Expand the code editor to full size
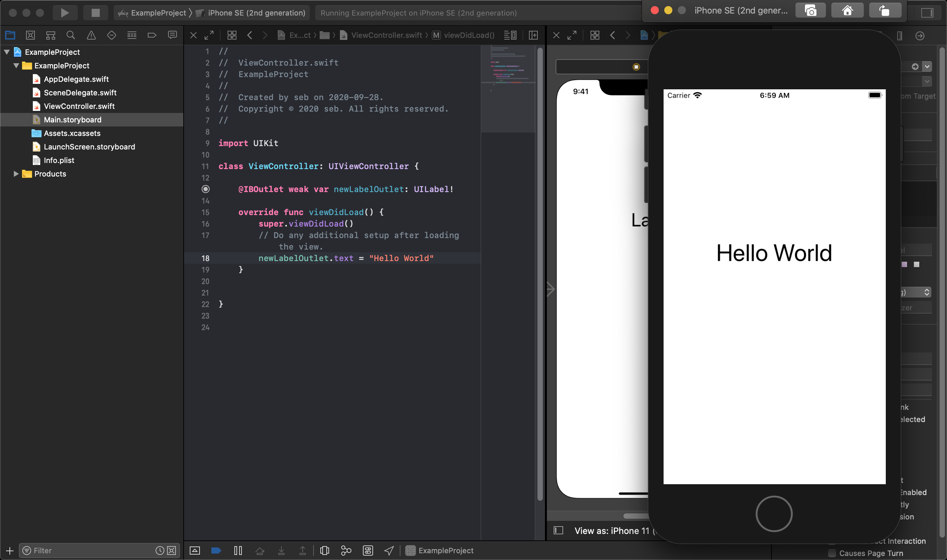947x560 pixels. (x=209, y=35)
